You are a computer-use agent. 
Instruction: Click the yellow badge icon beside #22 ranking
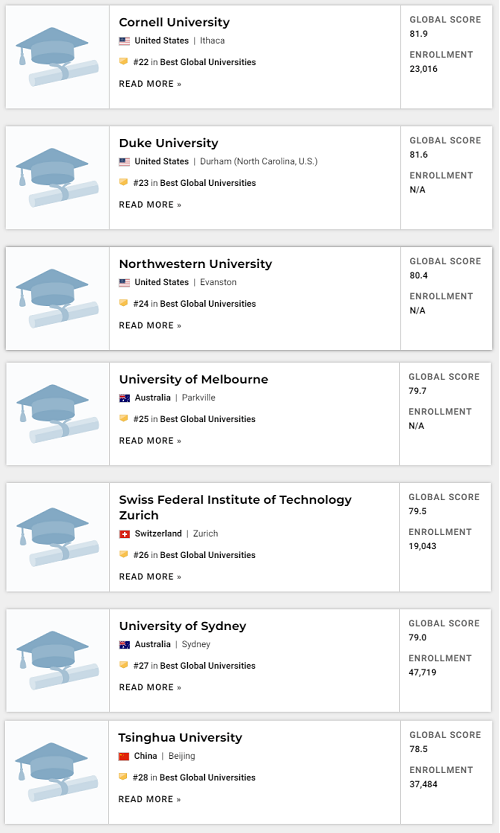(124, 62)
